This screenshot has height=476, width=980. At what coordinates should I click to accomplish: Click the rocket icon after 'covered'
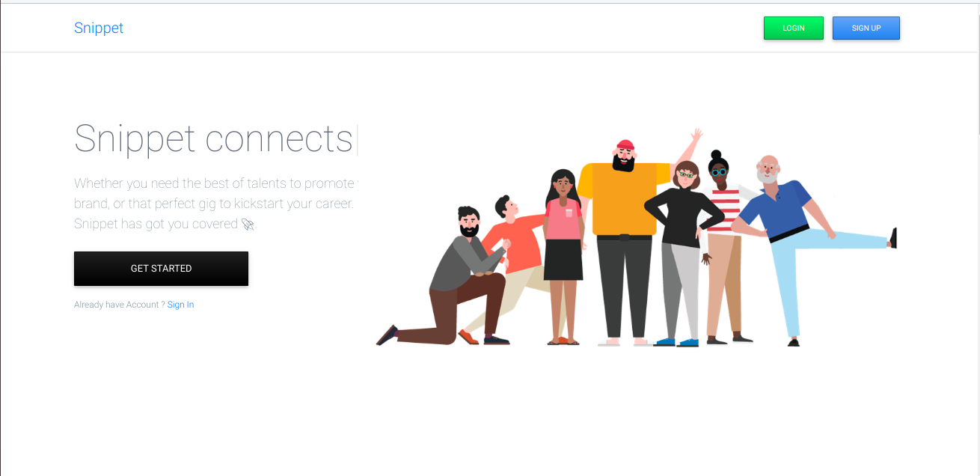[x=248, y=224]
